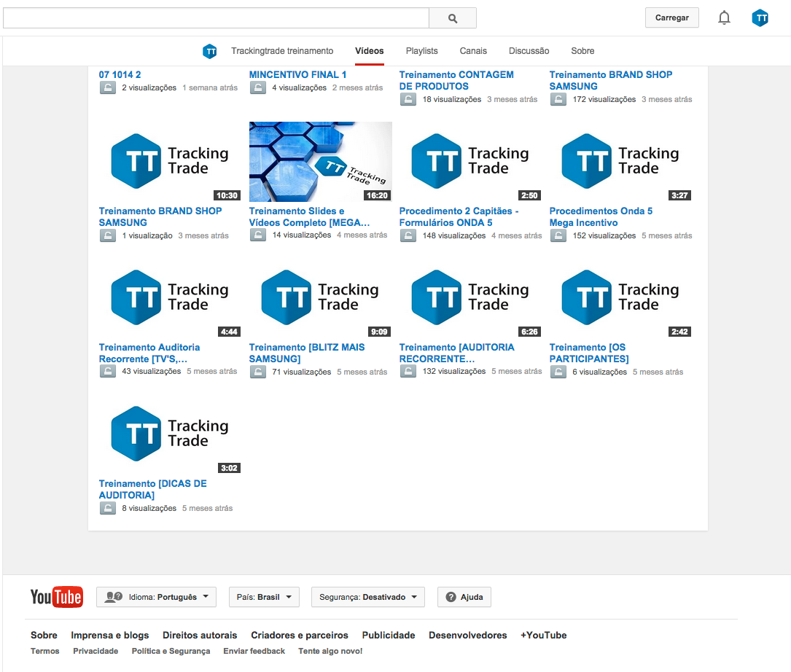Open Desenvolvedores footer link
The width and height of the screenshot is (791, 672).
467,635
